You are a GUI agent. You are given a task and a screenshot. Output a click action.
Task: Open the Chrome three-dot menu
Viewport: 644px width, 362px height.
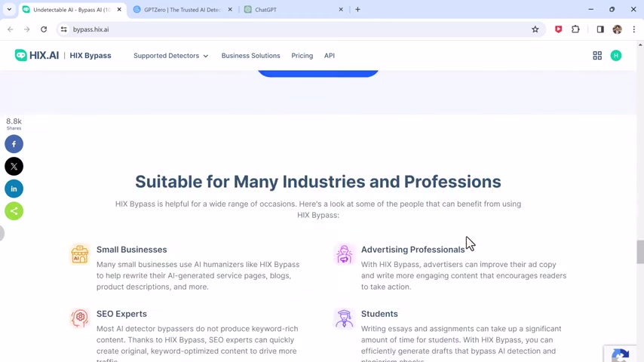(x=633, y=29)
